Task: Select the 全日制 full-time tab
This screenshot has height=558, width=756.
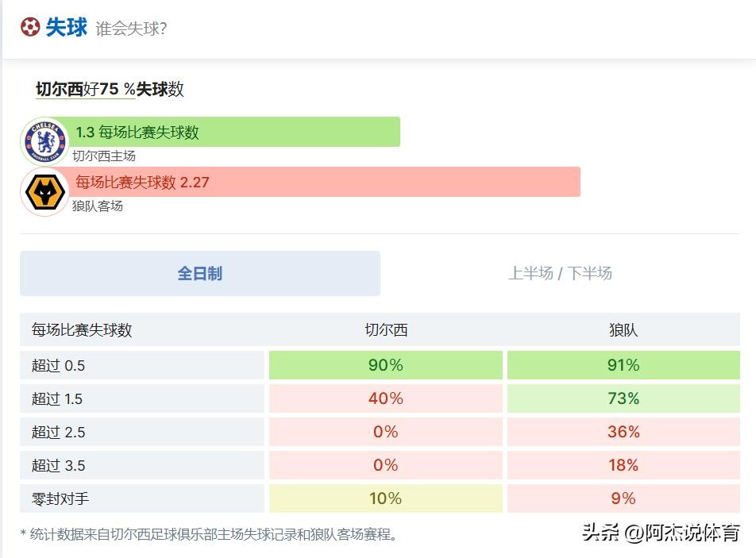Action: click(199, 274)
